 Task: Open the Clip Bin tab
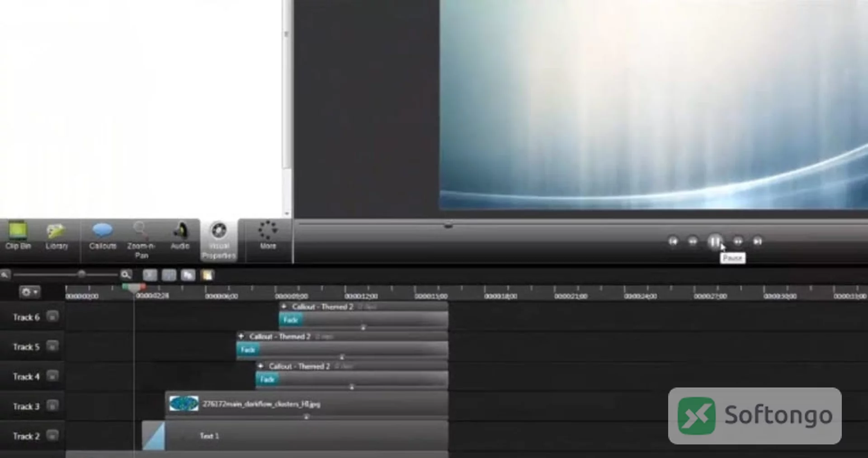tap(18, 236)
